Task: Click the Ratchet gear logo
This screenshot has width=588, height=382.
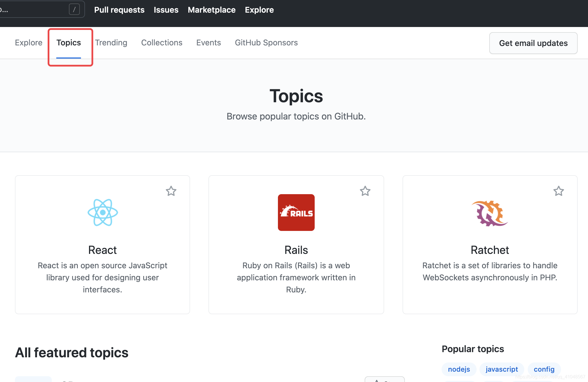Action: tap(490, 213)
